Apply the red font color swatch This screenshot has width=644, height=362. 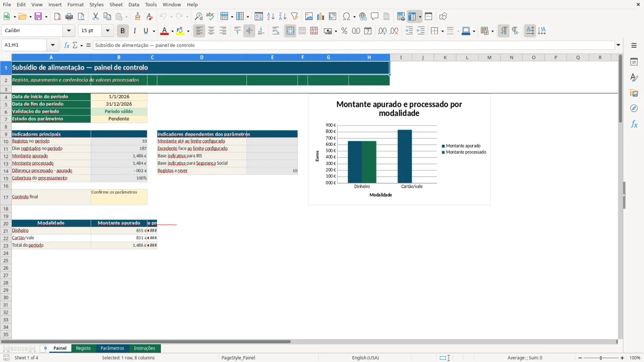point(164,31)
